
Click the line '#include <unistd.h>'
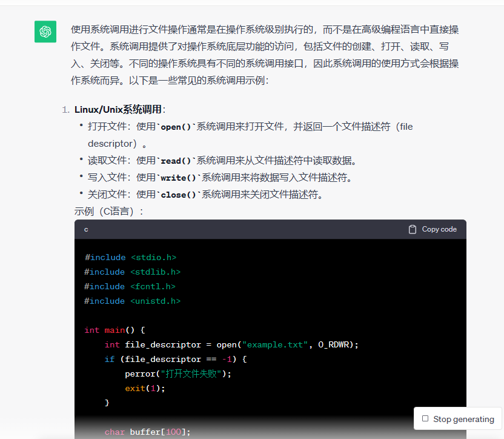(133, 301)
